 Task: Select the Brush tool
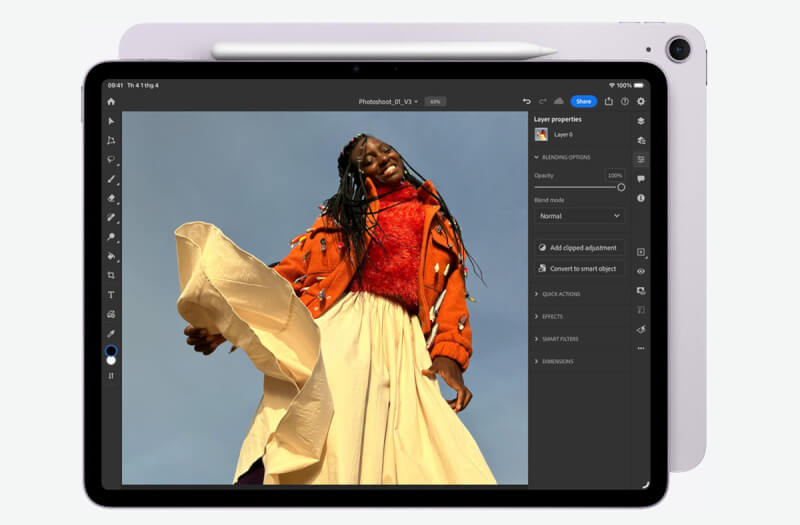point(111,179)
